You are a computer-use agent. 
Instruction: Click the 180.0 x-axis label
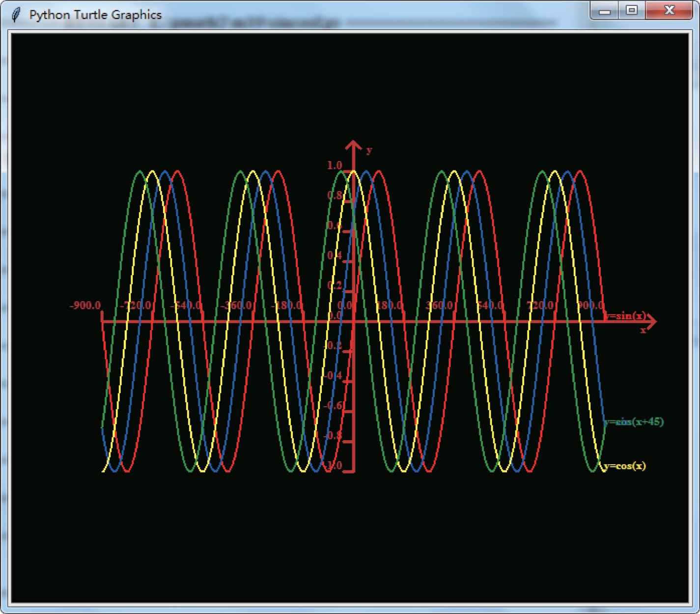click(x=389, y=306)
